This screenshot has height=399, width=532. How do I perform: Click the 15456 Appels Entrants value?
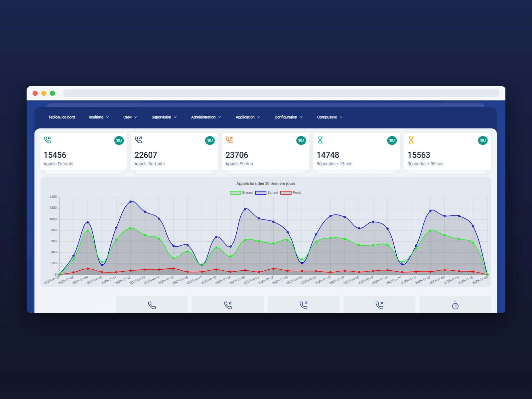tap(55, 155)
